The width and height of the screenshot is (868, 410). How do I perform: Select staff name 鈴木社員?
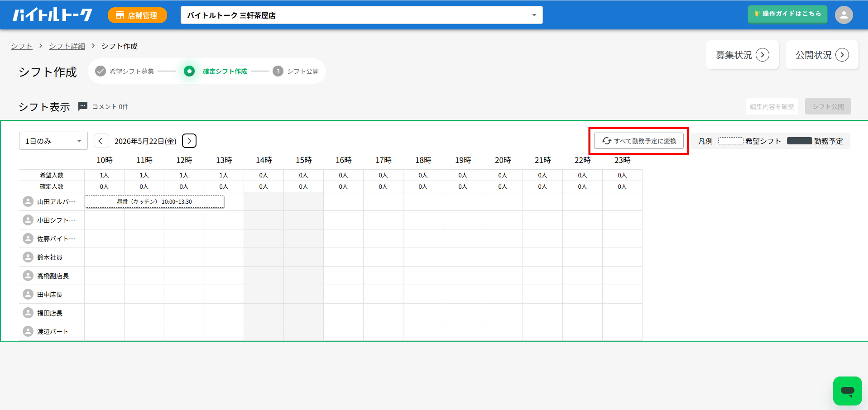[50, 257]
